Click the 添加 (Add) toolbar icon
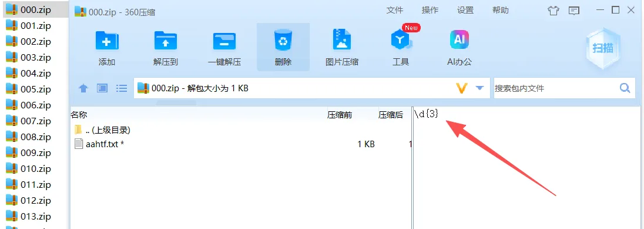The image size is (644, 229). click(x=107, y=41)
